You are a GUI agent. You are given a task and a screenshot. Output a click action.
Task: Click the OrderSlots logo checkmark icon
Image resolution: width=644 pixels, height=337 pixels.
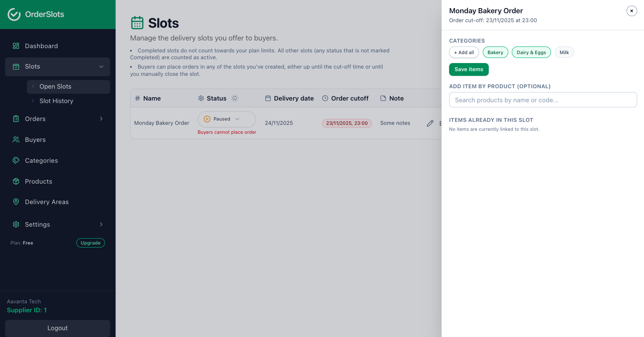pyautogui.click(x=14, y=14)
